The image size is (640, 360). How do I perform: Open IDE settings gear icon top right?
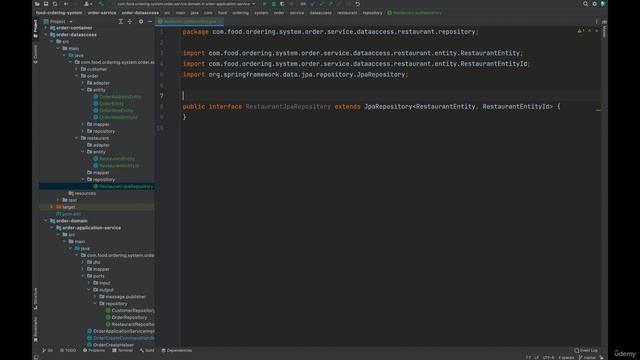pyautogui.click(x=594, y=4)
